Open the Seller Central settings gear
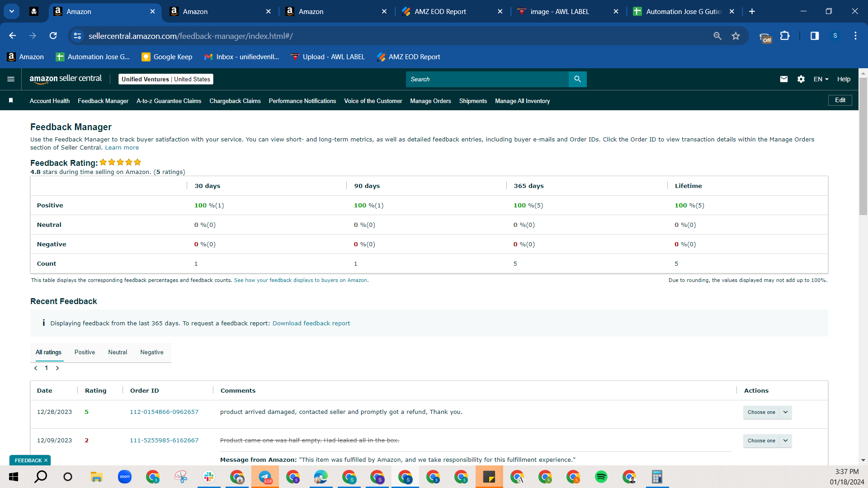 tap(801, 79)
